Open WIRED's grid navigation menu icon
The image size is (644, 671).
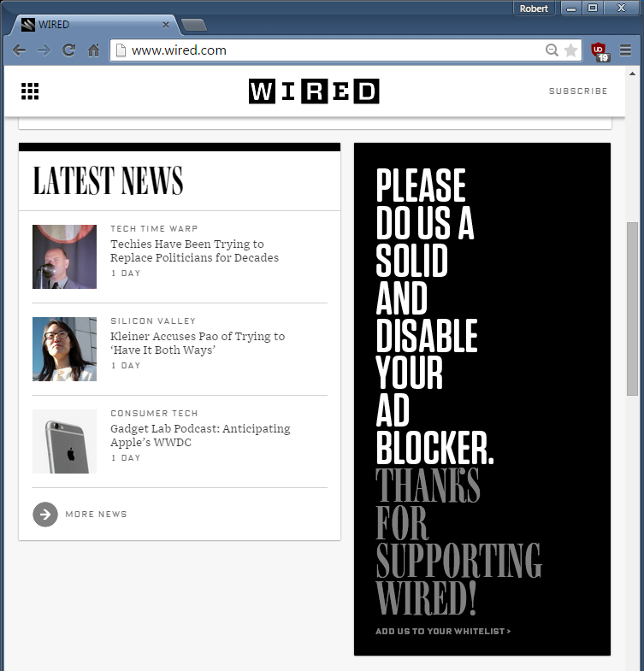click(x=30, y=91)
